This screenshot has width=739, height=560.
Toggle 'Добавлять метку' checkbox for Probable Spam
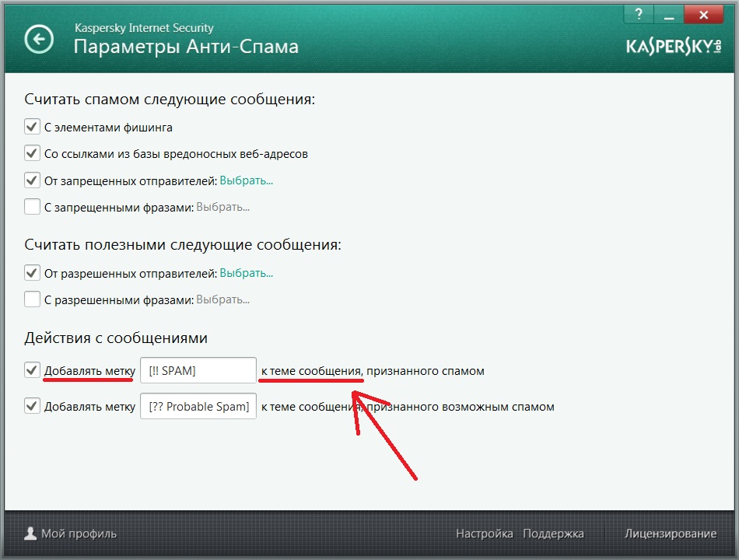pos(32,406)
